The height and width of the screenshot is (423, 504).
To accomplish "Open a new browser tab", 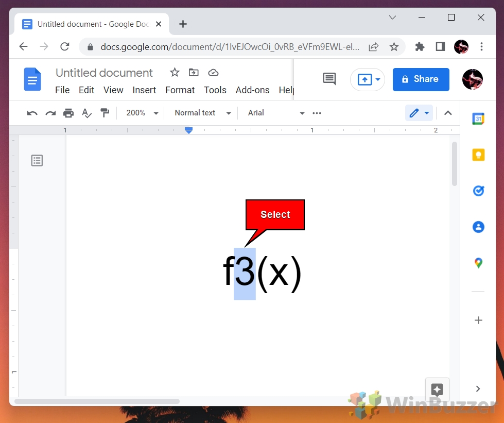I will tap(183, 24).
